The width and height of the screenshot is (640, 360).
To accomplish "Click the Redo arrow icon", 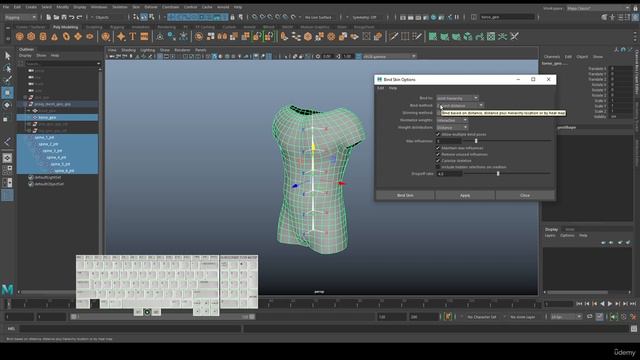I will pyautogui.click(x=80, y=17).
